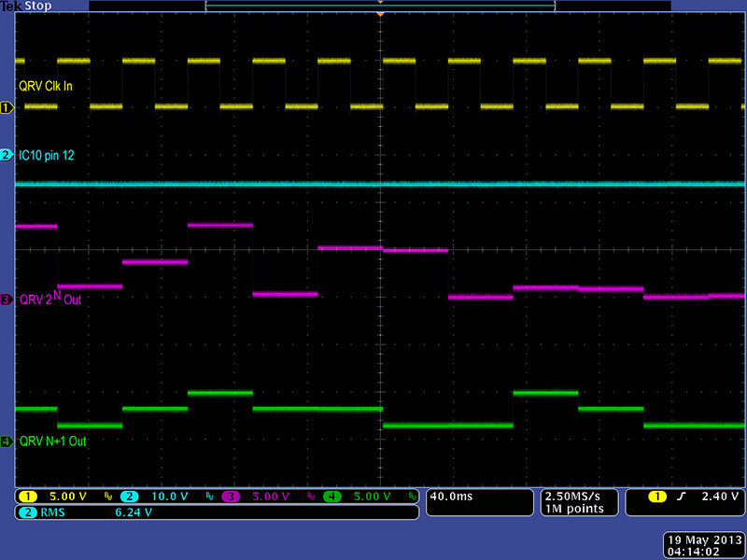This screenshot has height=560, width=747.
Task: Click the IC10 pin 12 label
Action: 47,156
